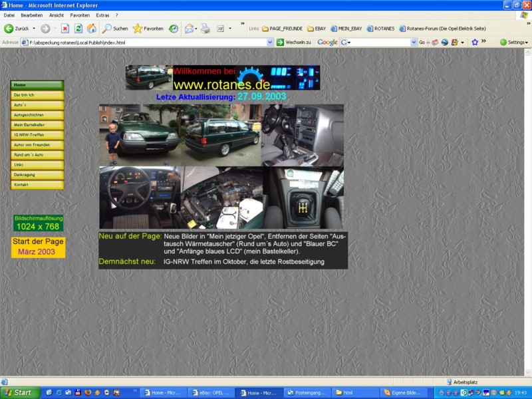Viewport: 532px width, 399px height.
Task: Open the Back button history dropdown arrow
Action: click(34, 29)
